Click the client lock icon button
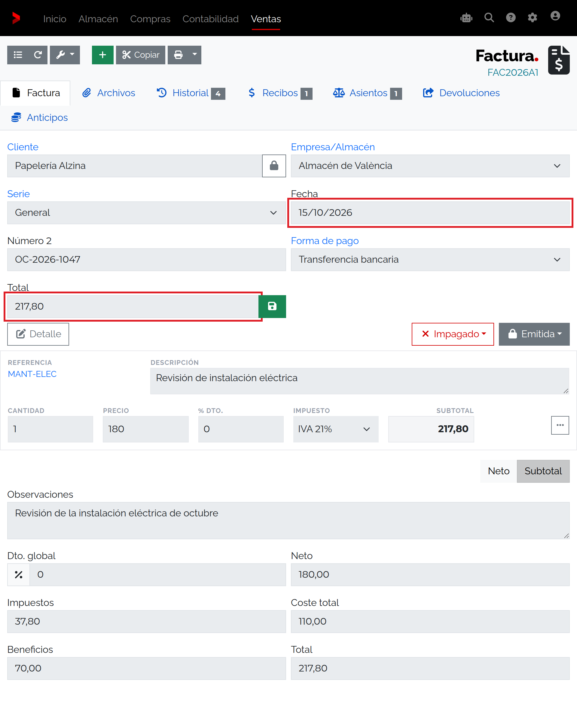Viewport: 577px width, 728px height. pos(274,166)
